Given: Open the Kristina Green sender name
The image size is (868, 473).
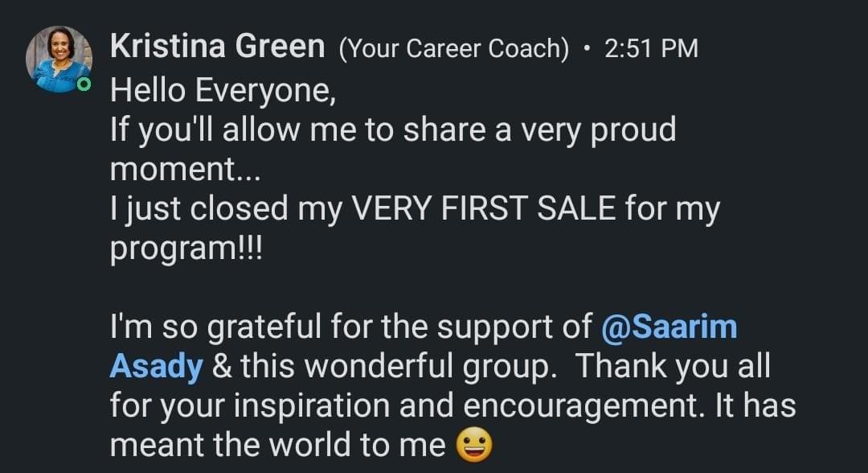Looking at the screenshot, I should (216, 47).
